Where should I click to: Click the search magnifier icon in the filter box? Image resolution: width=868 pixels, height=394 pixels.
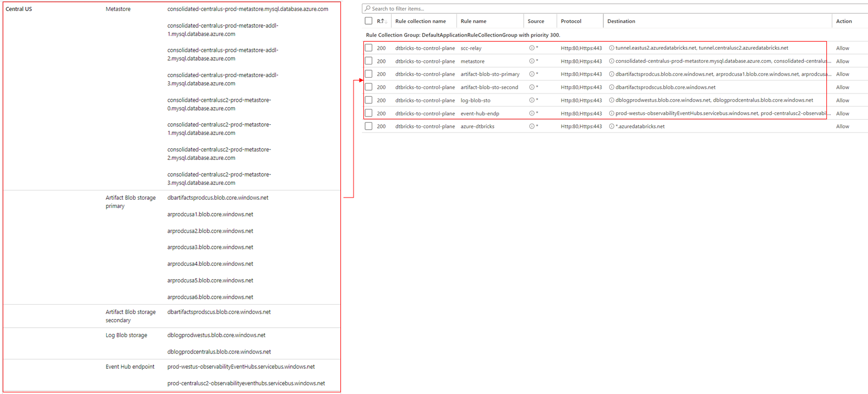click(x=367, y=9)
